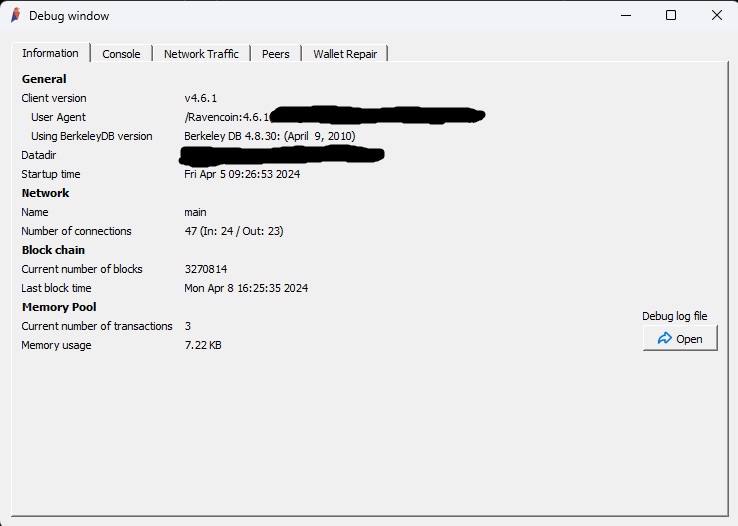738x526 pixels.
Task: Select the Wallet Repair tab
Action: [x=345, y=54]
